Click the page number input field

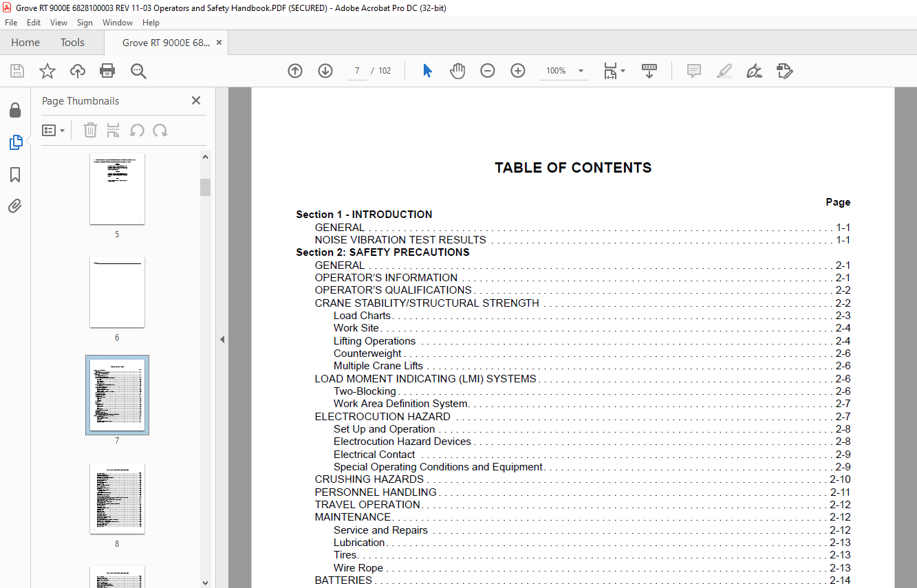pos(357,71)
